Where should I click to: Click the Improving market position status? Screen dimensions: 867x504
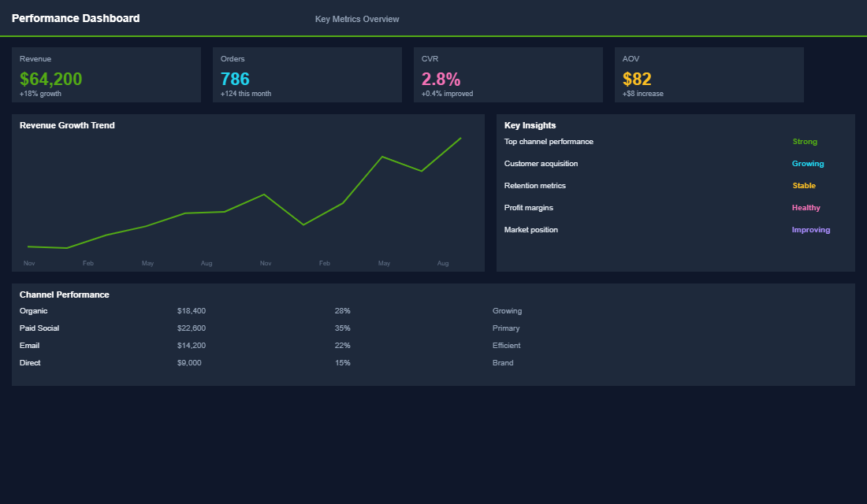click(811, 229)
